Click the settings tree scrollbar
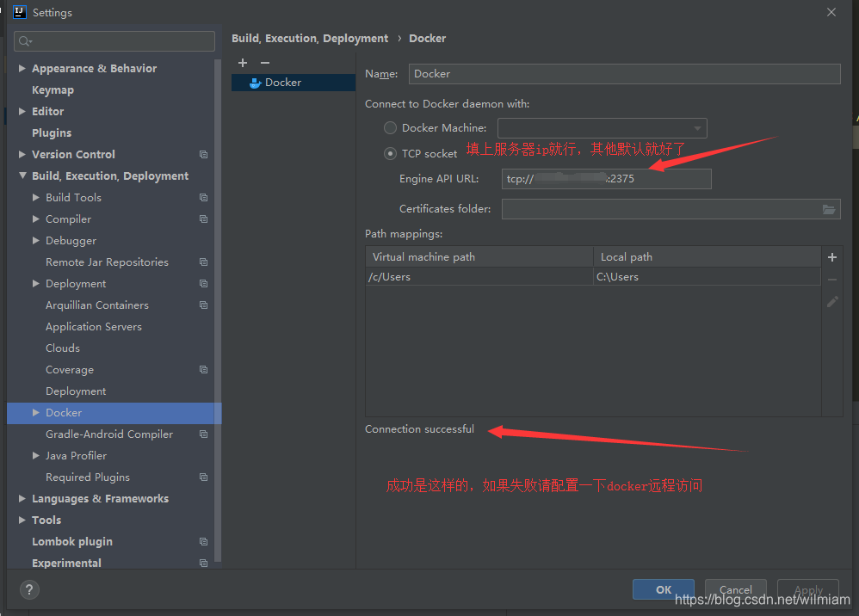 218,310
